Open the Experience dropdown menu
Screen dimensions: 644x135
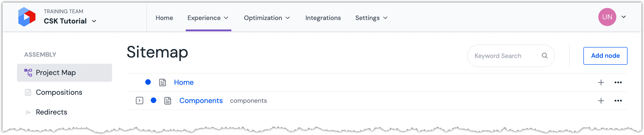208,18
